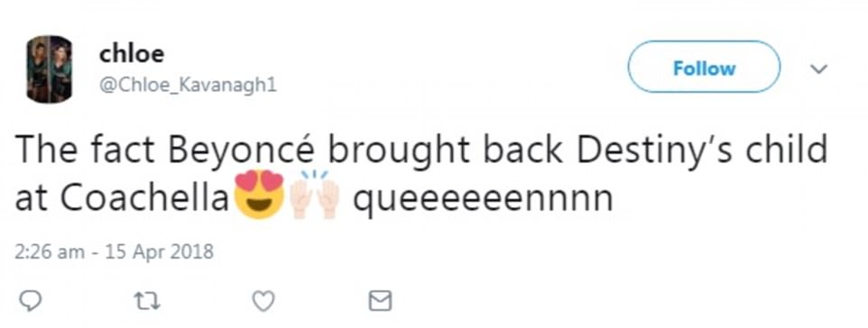The width and height of the screenshot is (868, 328).
Task: Share tweet via direct message envelope icon
Action: coord(380,301)
